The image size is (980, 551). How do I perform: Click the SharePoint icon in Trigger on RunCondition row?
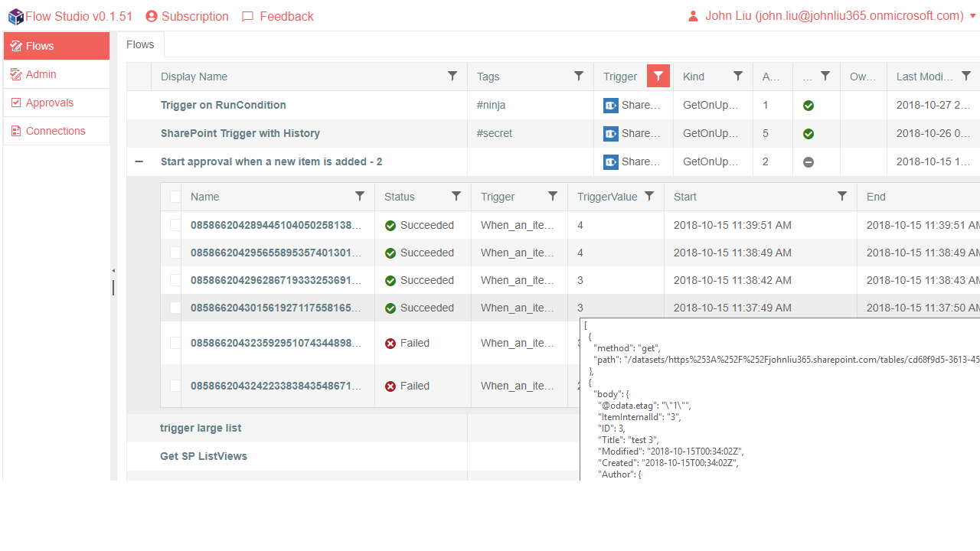[x=611, y=106]
